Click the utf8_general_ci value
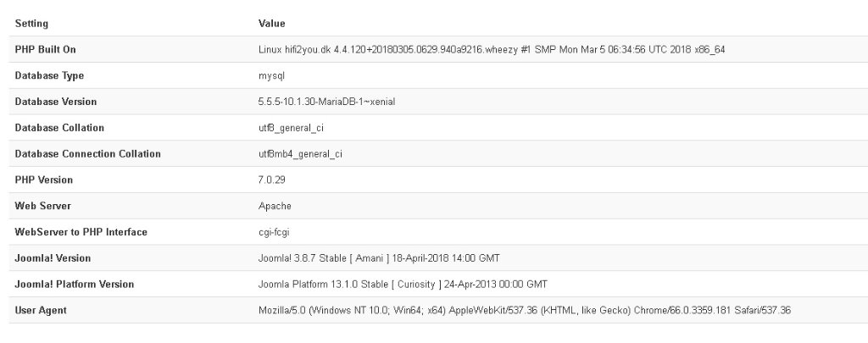 click(292, 128)
